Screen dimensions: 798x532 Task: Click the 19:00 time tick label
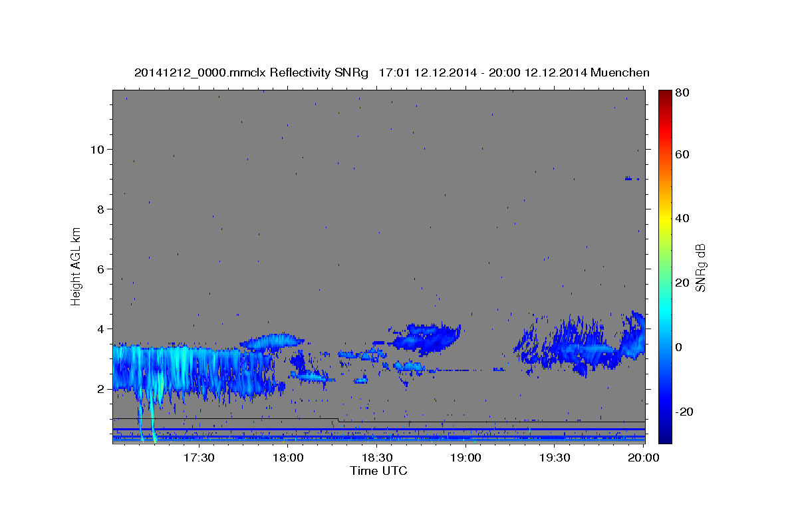pos(466,458)
